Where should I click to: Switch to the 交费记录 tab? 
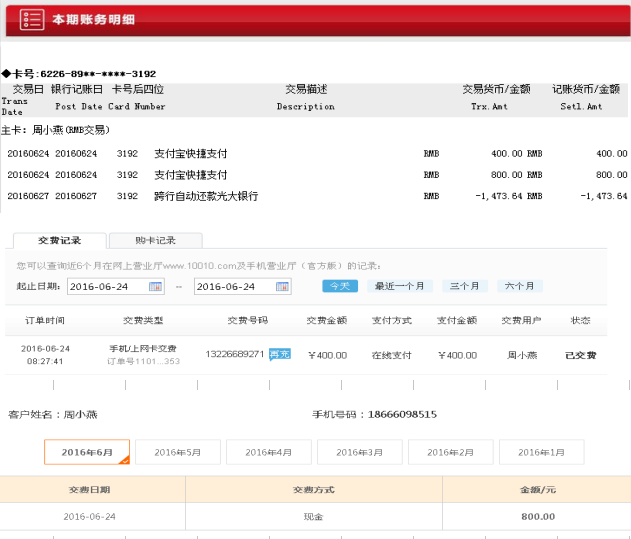click(x=59, y=240)
